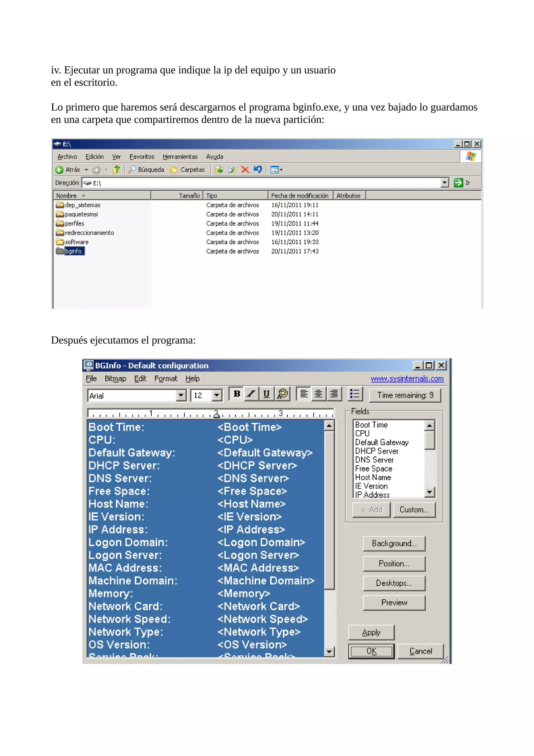This screenshot has height=756, width=534.
Task: Click the Time remaining button
Action: coord(405,395)
